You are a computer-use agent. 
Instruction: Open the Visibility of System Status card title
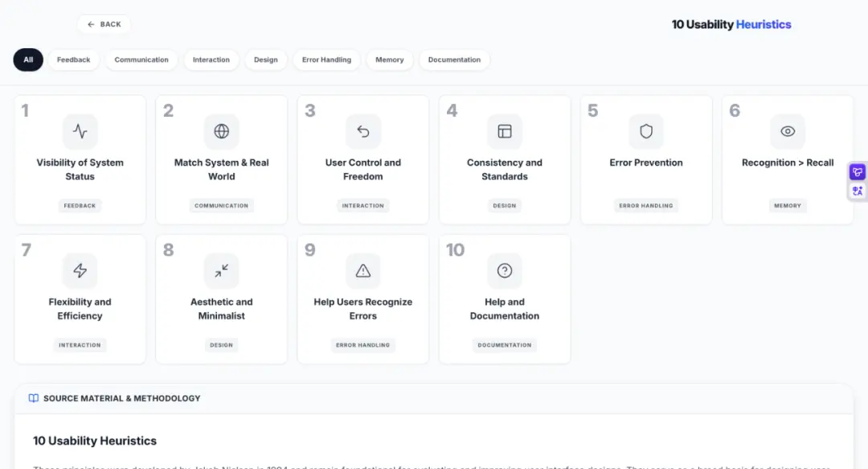click(x=80, y=170)
